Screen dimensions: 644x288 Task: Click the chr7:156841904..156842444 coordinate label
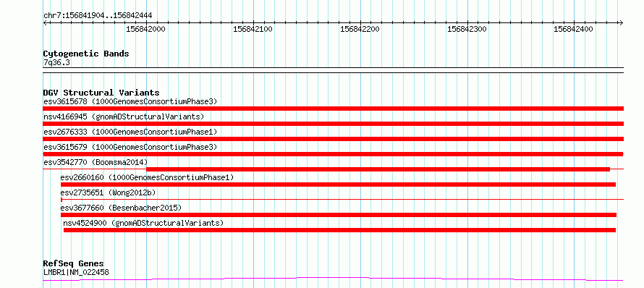98,16
